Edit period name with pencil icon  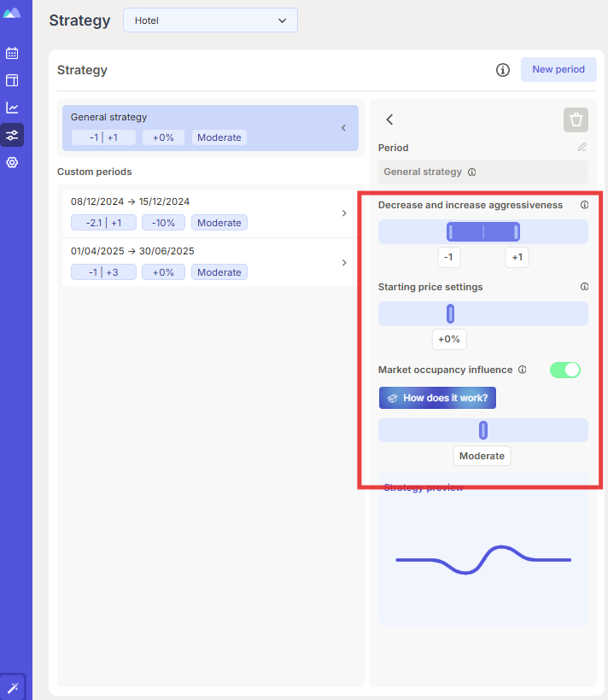[x=582, y=147]
